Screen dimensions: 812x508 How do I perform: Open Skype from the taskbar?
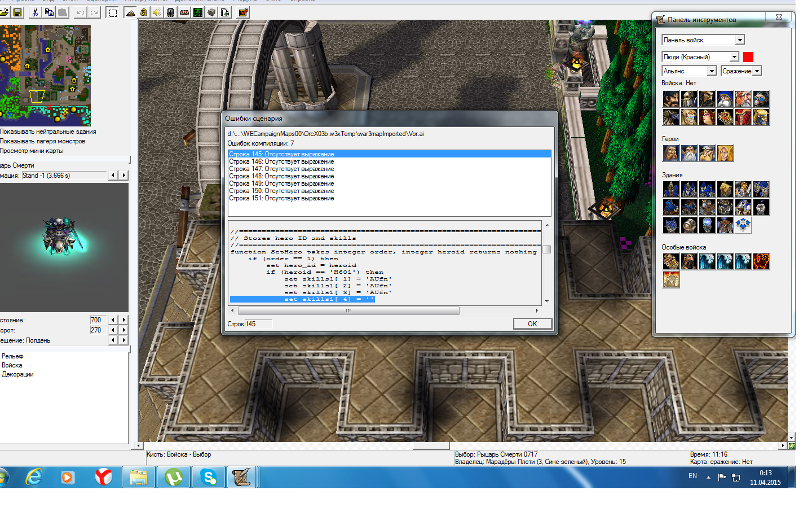(x=209, y=478)
